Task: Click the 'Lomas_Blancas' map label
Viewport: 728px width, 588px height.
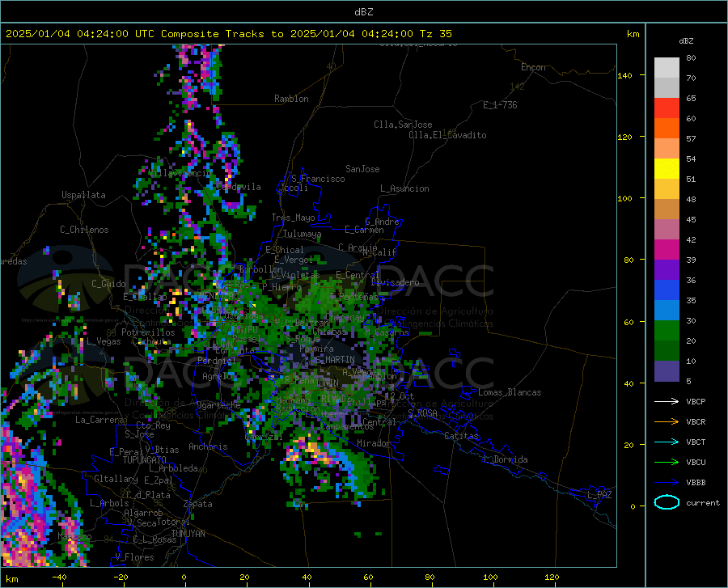Action: click(510, 392)
